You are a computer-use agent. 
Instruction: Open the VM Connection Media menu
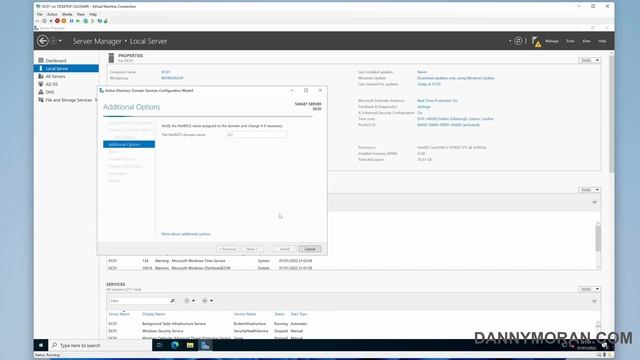click(67, 14)
